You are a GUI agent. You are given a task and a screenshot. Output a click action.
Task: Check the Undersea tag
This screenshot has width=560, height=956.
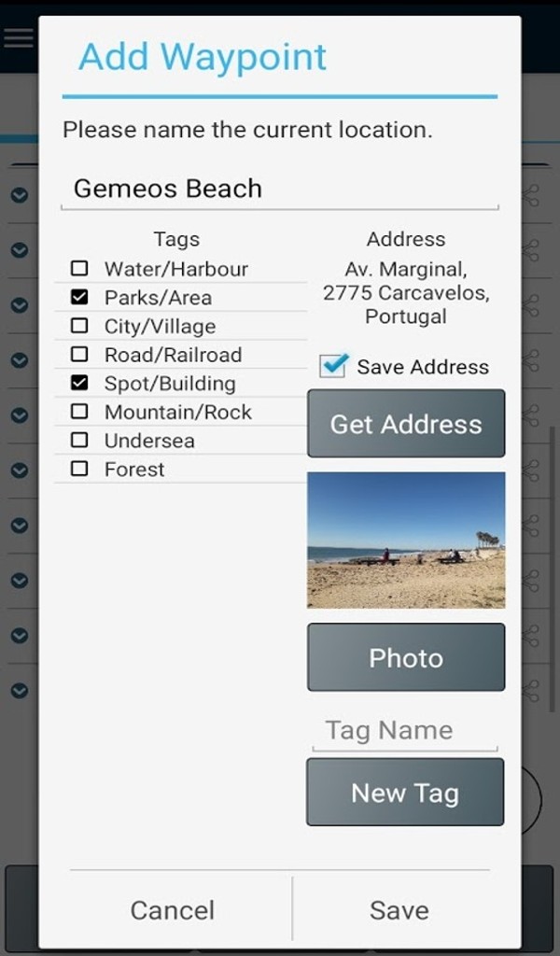pyautogui.click(x=81, y=440)
